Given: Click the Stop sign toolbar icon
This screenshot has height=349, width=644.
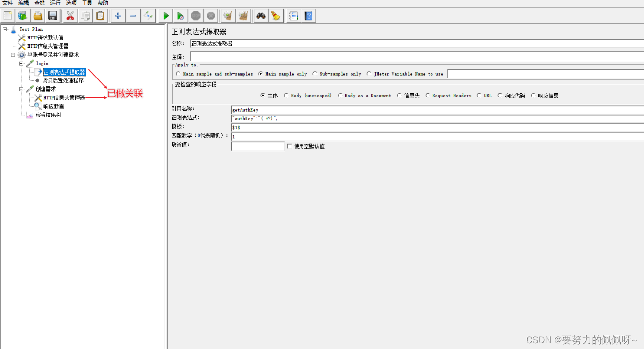Looking at the screenshot, I should click(196, 16).
